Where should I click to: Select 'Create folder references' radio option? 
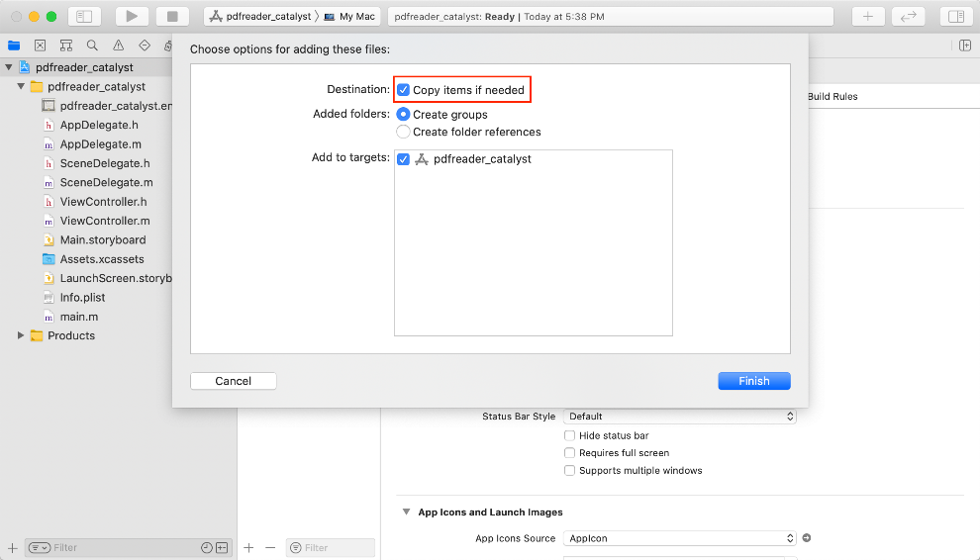click(404, 132)
